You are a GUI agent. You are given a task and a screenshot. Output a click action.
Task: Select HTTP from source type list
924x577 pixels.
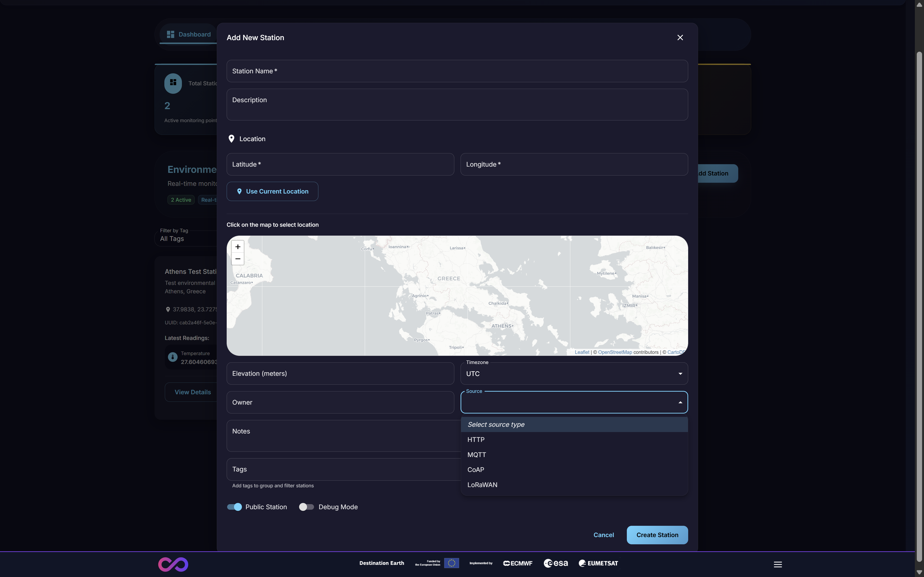click(x=476, y=440)
